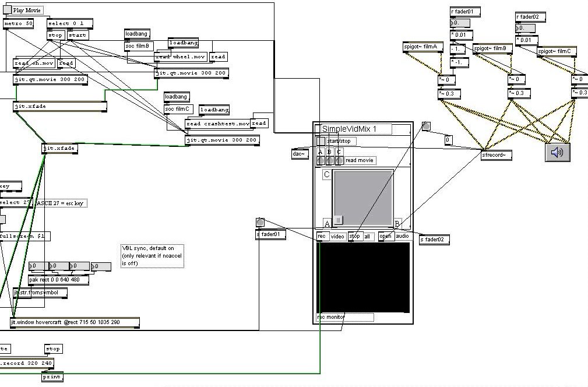
Task: Click the speaker audio output icon
Action: click(558, 152)
